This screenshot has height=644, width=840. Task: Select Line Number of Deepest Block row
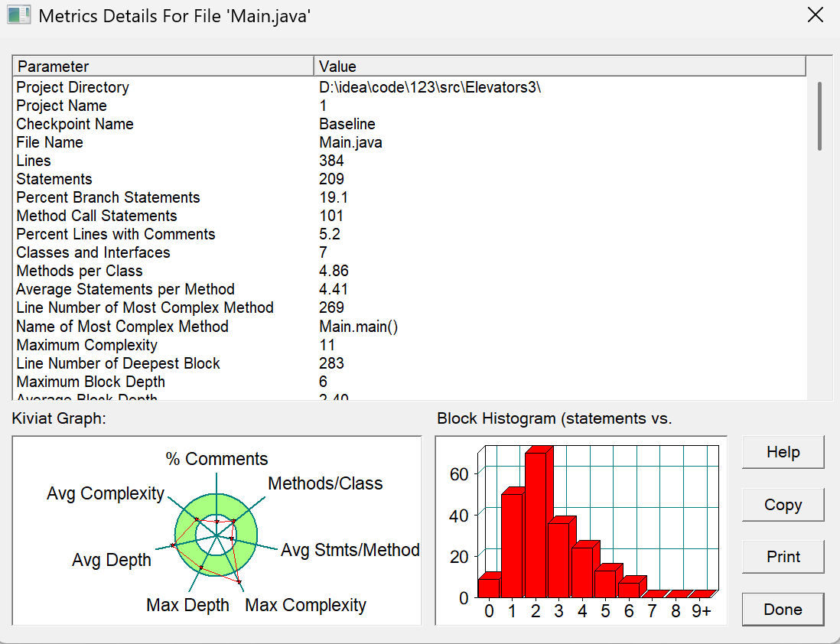coord(409,363)
